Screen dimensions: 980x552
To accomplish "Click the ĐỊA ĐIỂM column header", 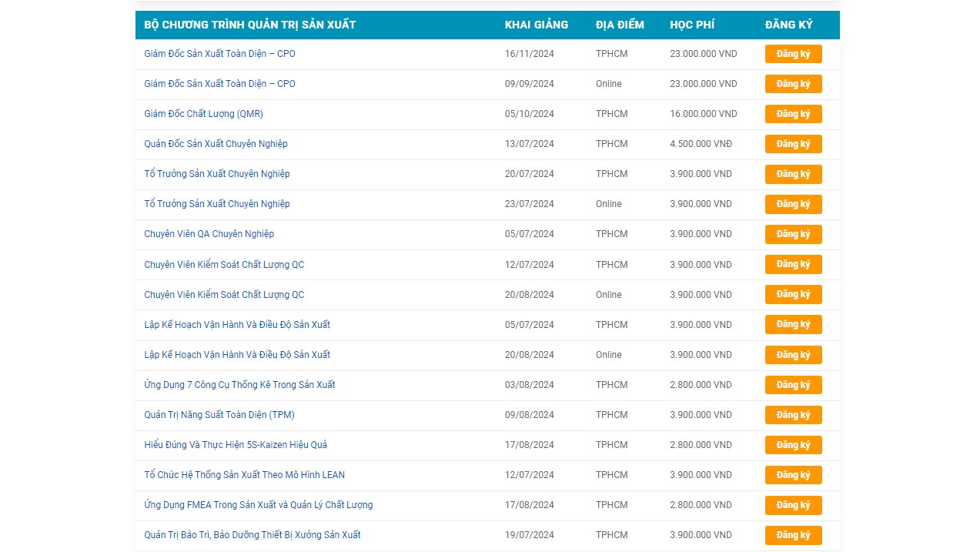I will [x=620, y=25].
